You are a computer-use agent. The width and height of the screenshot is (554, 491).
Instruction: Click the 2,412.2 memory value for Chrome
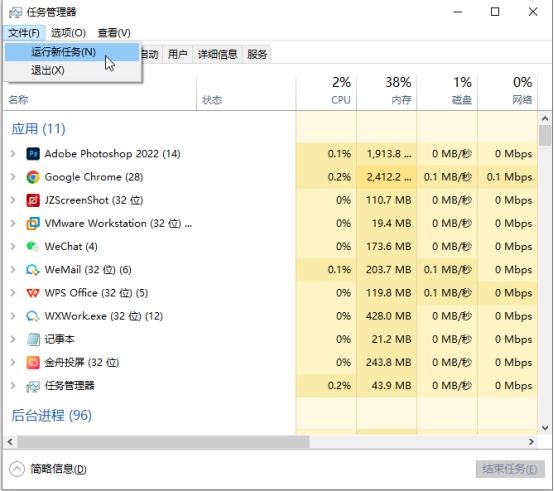coord(389,177)
